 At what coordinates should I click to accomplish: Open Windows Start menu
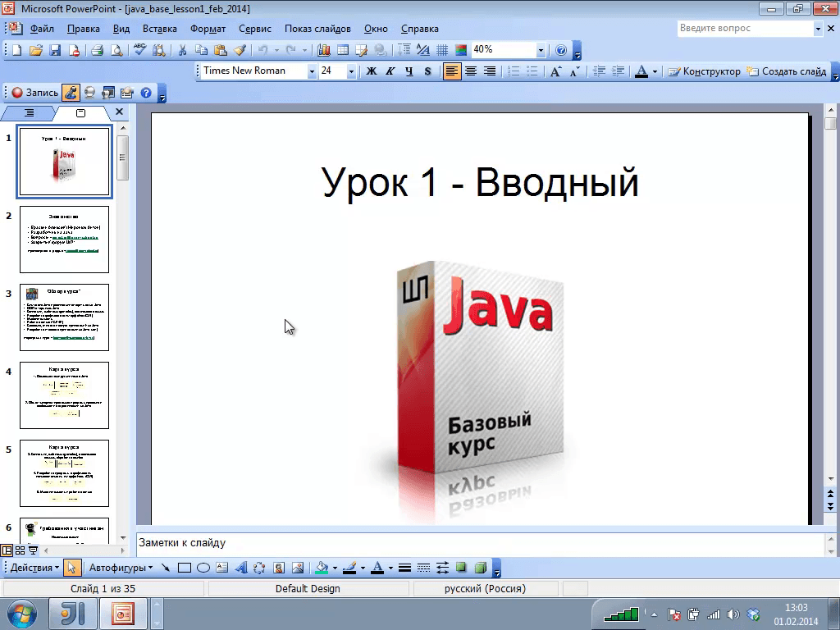coord(22,614)
